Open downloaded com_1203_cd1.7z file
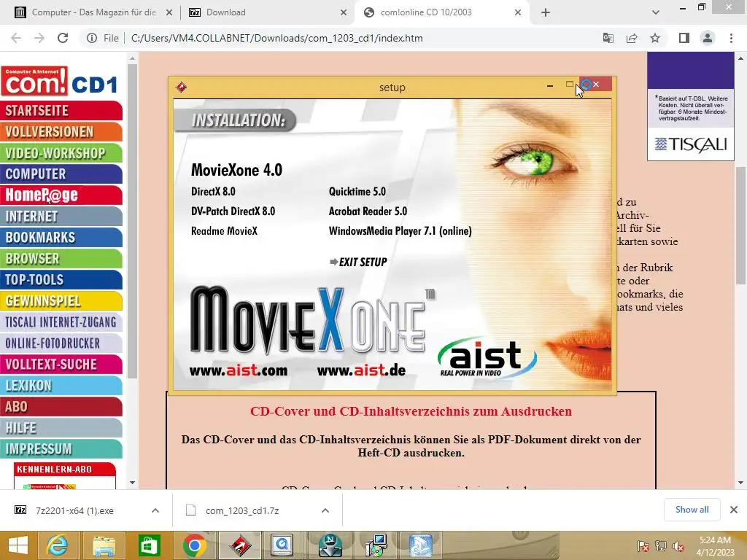747x560 pixels. (x=242, y=510)
